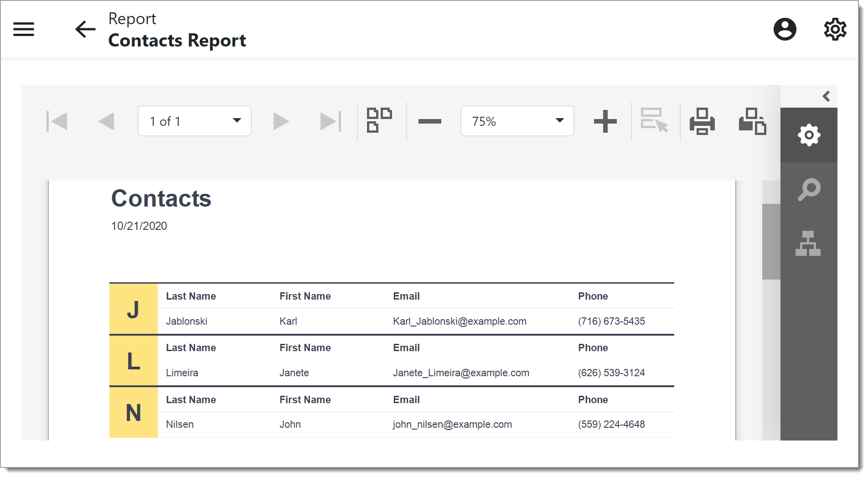Jump to the last report page
Viewport: 868px width, 477px height.
tap(331, 121)
